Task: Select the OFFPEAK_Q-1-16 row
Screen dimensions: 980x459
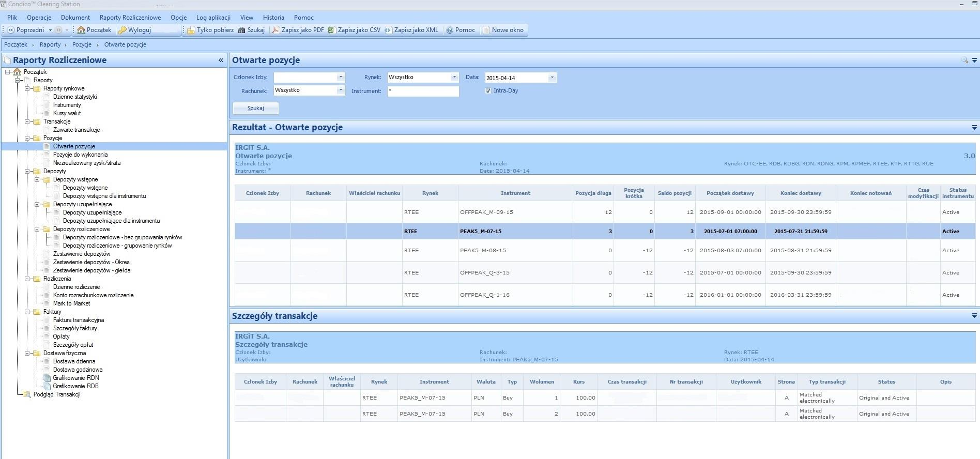Action: coord(605,295)
